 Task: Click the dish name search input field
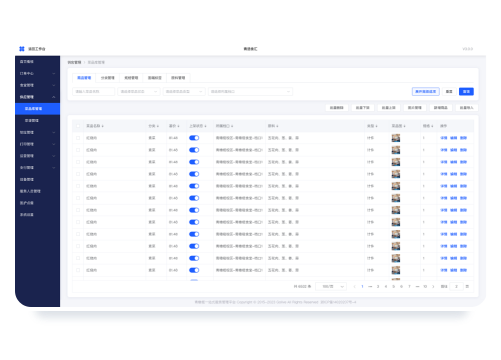point(93,91)
